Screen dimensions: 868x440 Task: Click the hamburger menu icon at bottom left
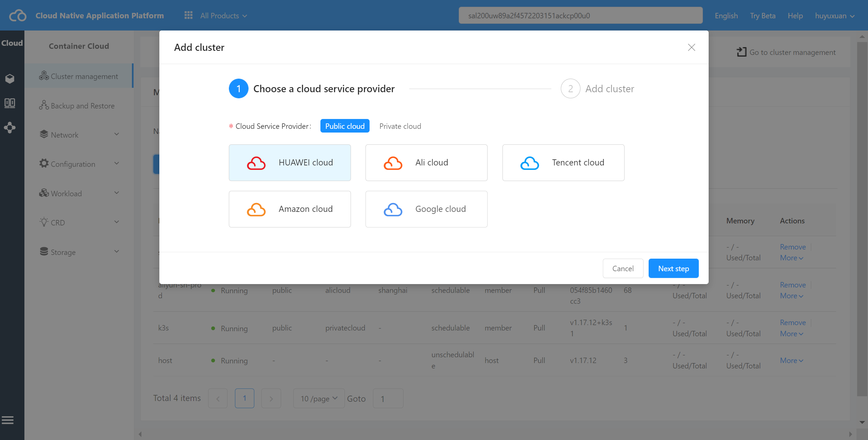click(x=7, y=420)
